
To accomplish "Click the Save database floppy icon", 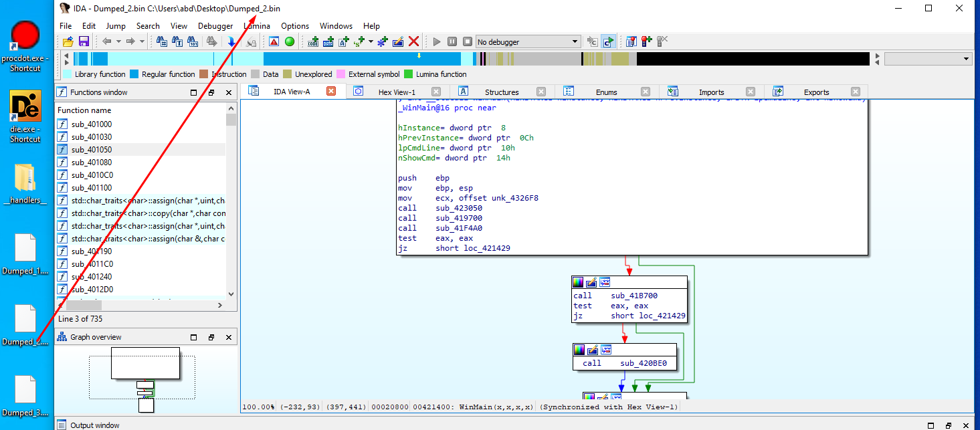I will (x=84, y=41).
